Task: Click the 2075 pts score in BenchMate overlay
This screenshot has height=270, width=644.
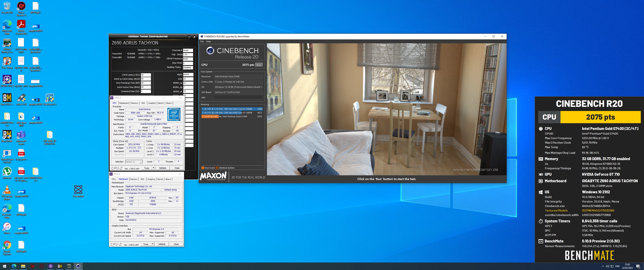Action: click(x=601, y=117)
